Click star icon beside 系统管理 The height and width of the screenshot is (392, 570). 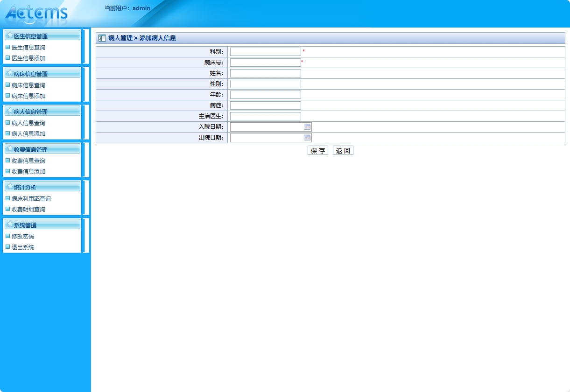[x=10, y=224]
